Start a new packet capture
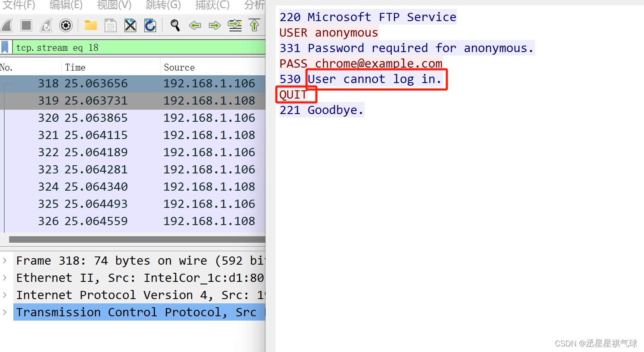The height and width of the screenshot is (352, 644). (x=7, y=25)
